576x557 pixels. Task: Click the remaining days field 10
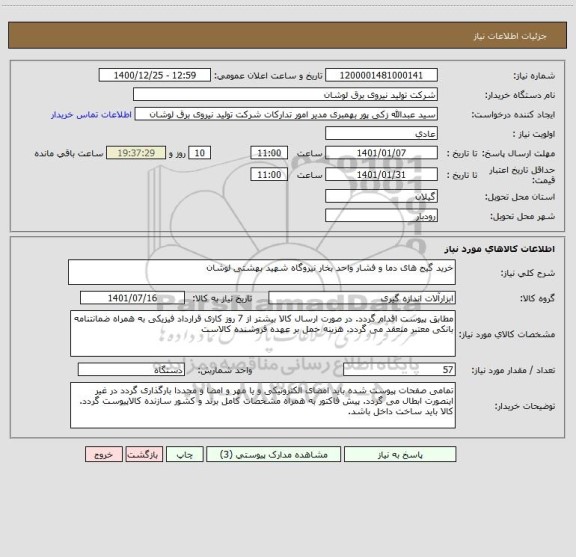pos(199,153)
